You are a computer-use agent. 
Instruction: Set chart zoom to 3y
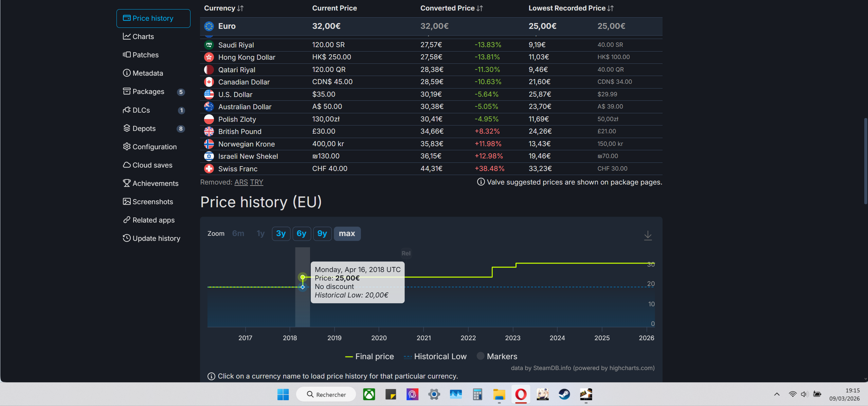tap(281, 234)
